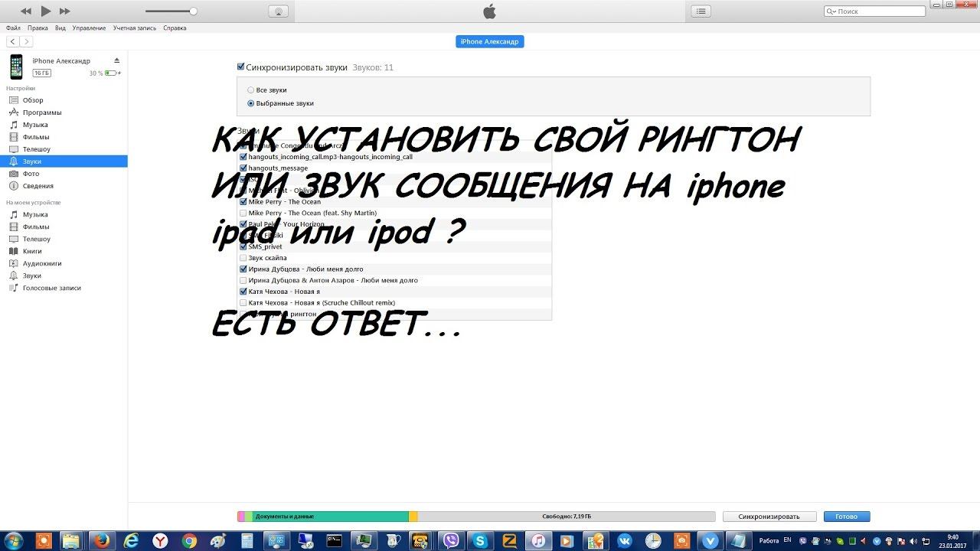Open Google Chrome from the taskbar
The height and width of the screenshot is (551, 980).
[190, 540]
